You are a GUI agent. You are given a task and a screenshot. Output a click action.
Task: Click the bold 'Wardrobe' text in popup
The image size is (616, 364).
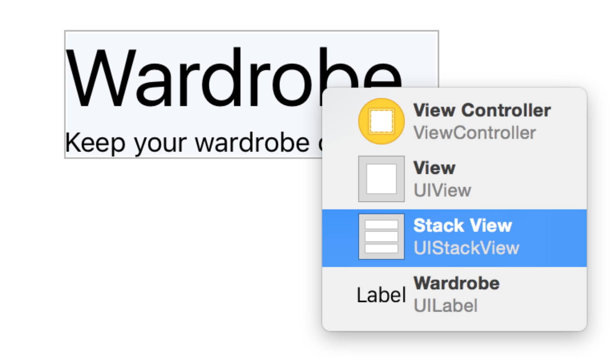(457, 283)
